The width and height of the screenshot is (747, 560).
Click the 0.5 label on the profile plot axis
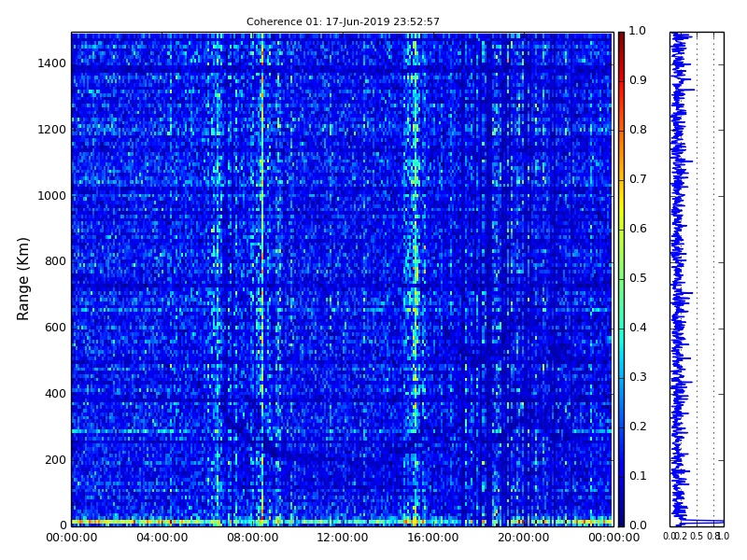[x=697, y=537]
